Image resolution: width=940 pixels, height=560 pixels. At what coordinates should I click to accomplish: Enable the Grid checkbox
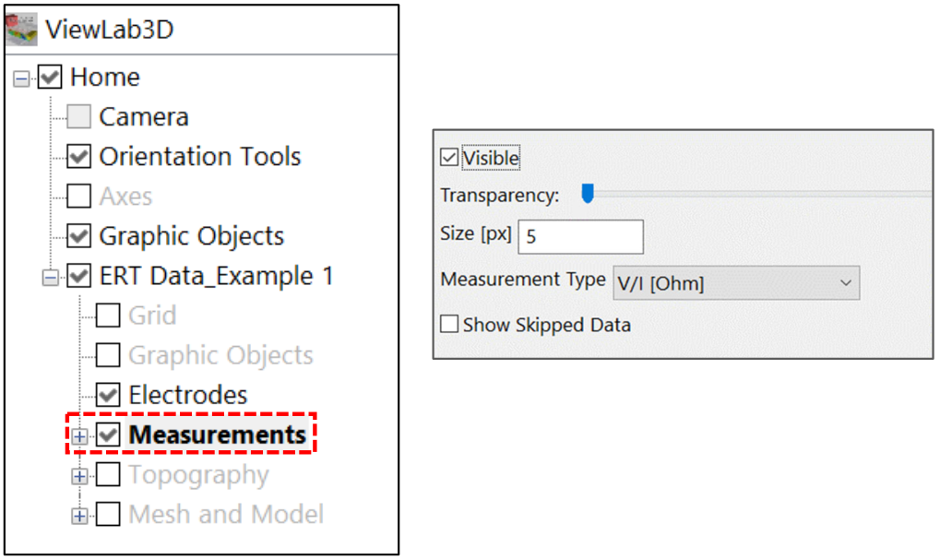[108, 316]
